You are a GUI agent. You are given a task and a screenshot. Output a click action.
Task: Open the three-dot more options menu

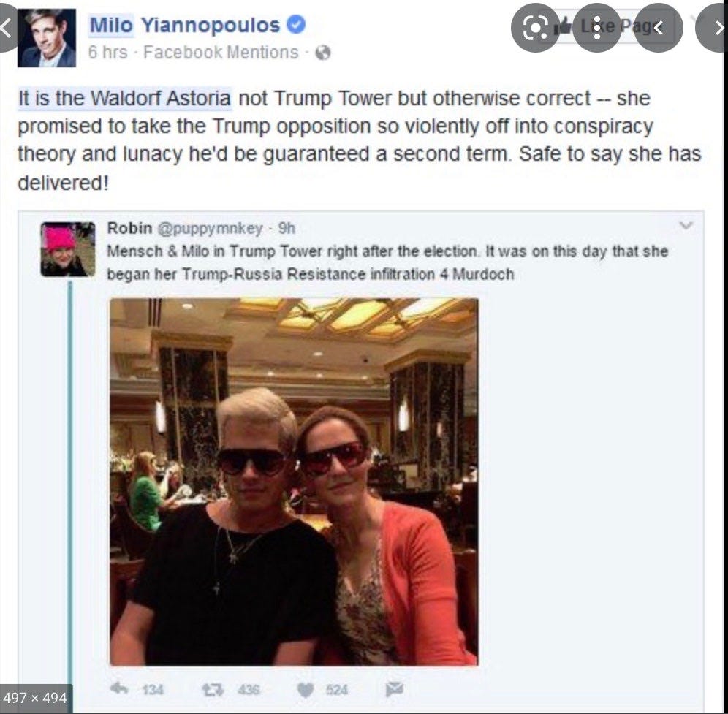(x=597, y=28)
